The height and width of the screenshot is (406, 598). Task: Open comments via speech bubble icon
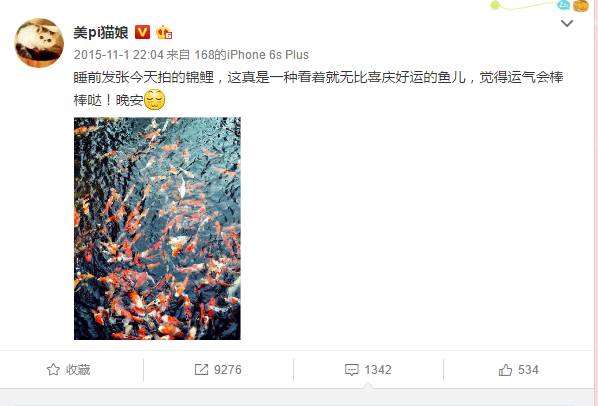click(352, 370)
